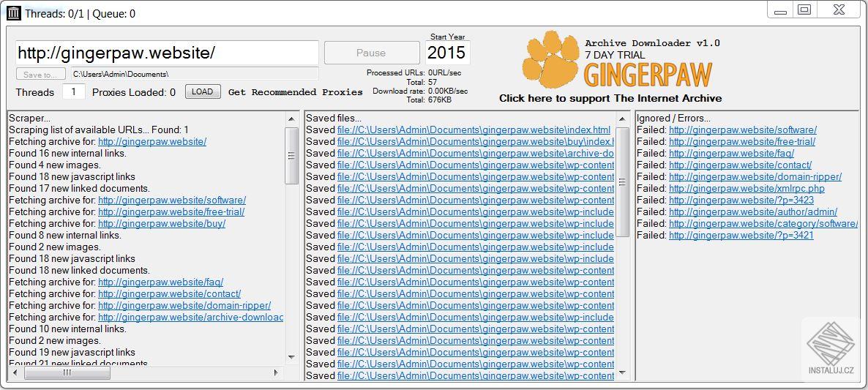Open Failed link gingerpaw.website/?p=3421

pyautogui.click(x=741, y=235)
